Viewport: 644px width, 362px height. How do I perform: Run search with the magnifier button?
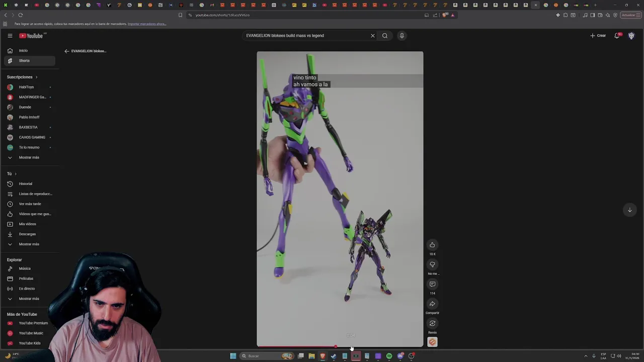tap(385, 36)
